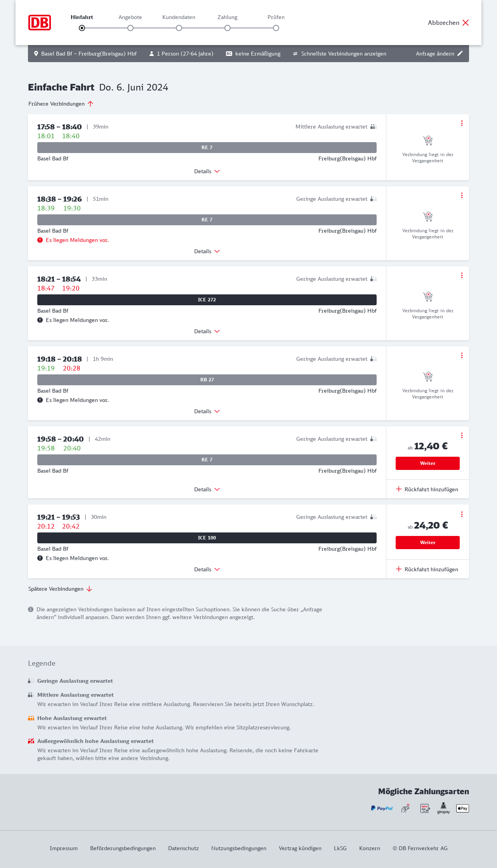Open the Impressum footer link
Viewport: 497px width, 868px height.
64,848
